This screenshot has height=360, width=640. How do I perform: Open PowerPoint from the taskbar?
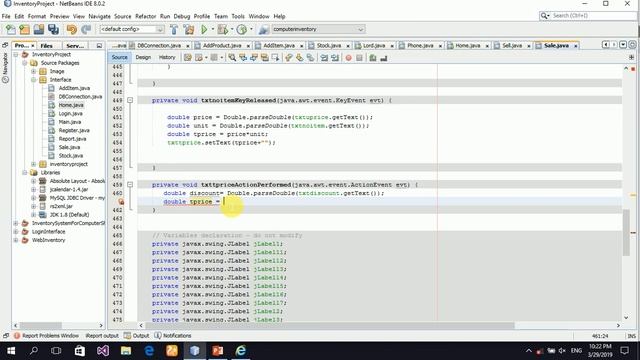pos(218,351)
